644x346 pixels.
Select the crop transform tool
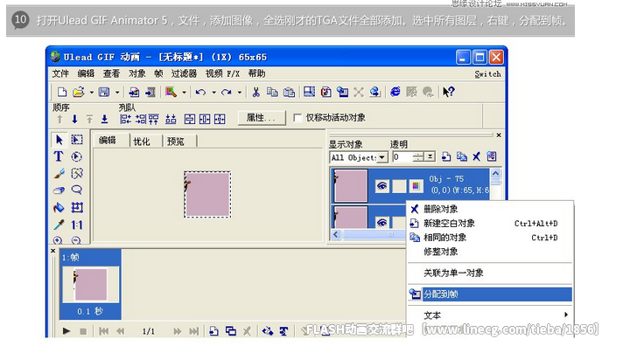77,207
